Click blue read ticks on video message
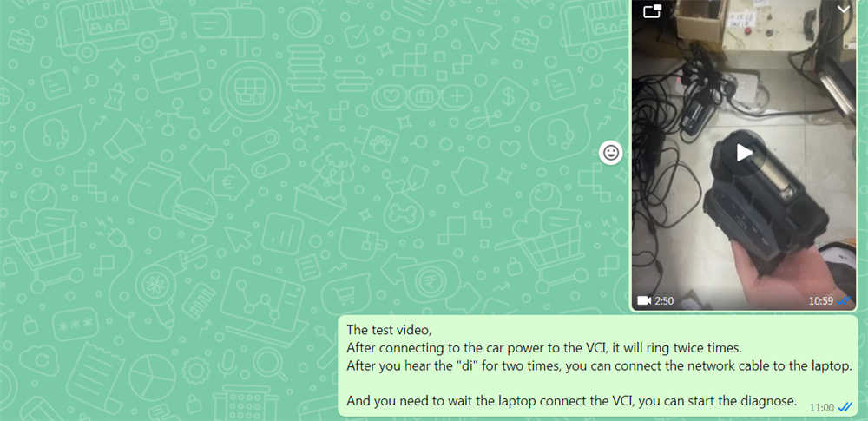This screenshot has height=421, width=868. [x=843, y=301]
